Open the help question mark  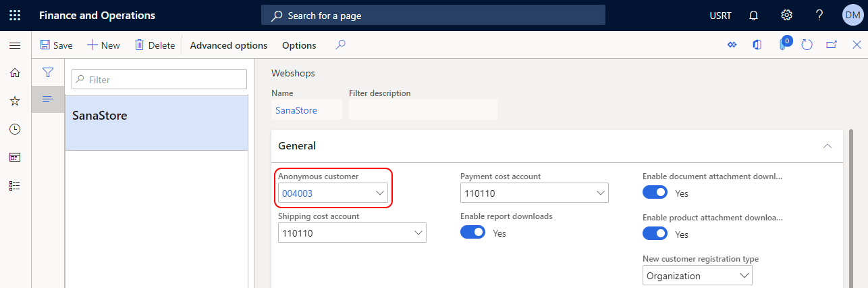819,15
